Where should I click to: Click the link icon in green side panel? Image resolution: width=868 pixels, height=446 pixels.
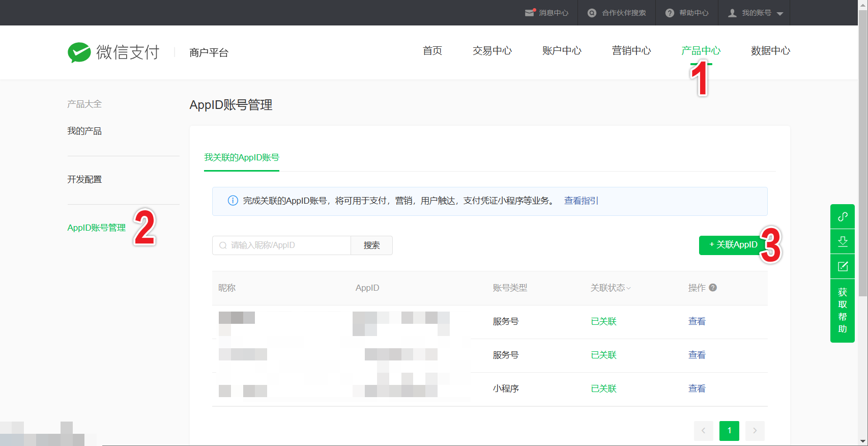pyautogui.click(x=843, y=216)
